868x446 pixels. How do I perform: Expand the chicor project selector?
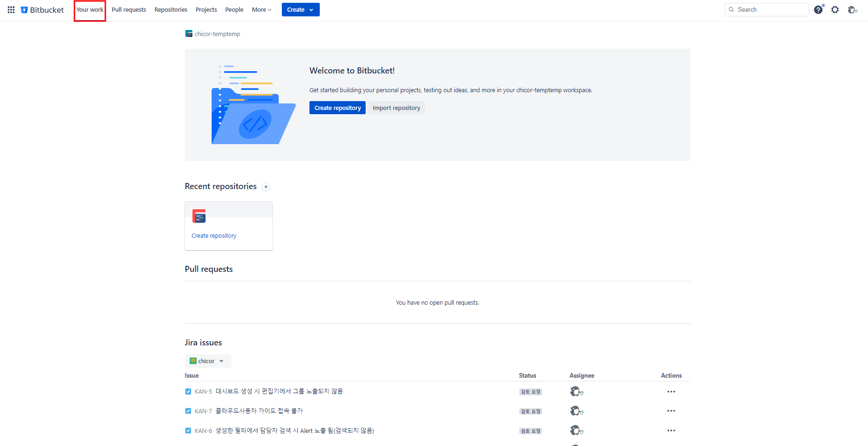coord(207,361)
